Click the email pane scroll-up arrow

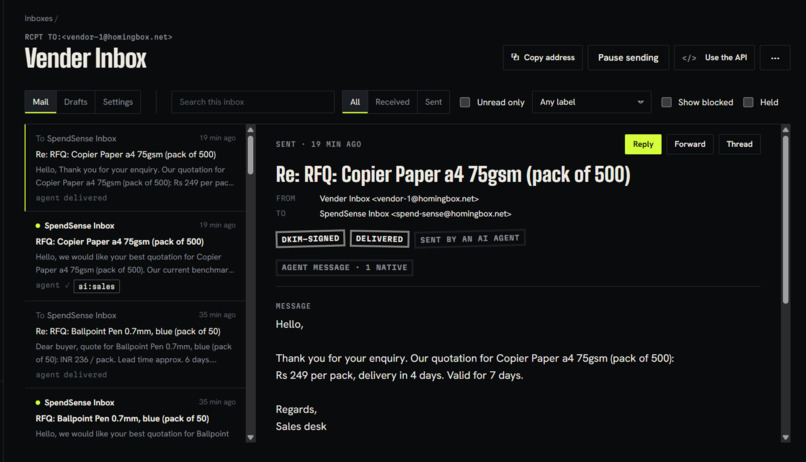point(785,130)
